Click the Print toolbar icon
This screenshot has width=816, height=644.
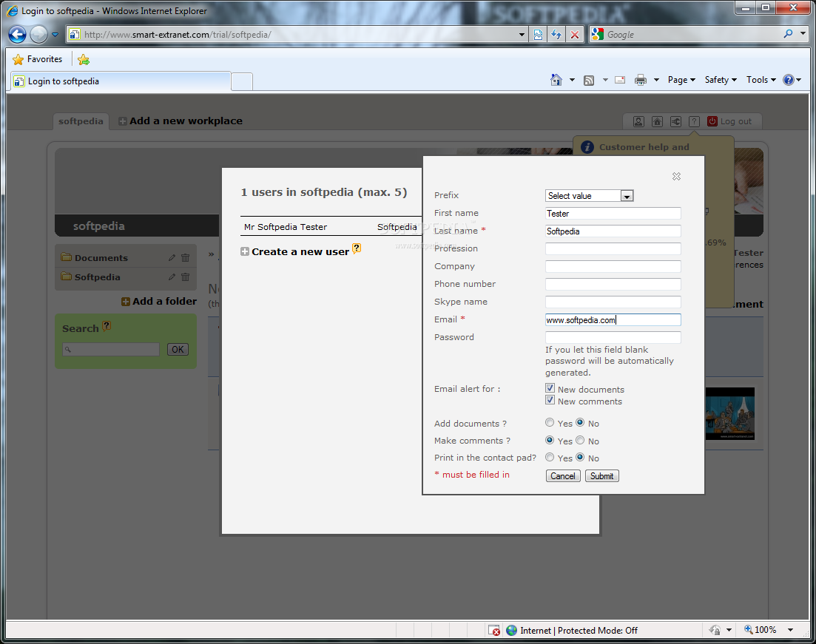[x=641, y=80]
